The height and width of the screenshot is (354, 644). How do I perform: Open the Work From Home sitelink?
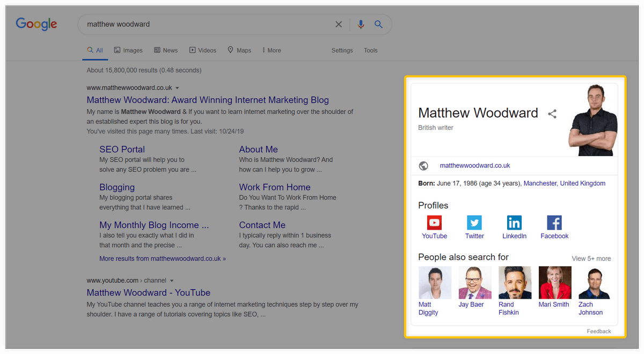(x=275, y=187)
